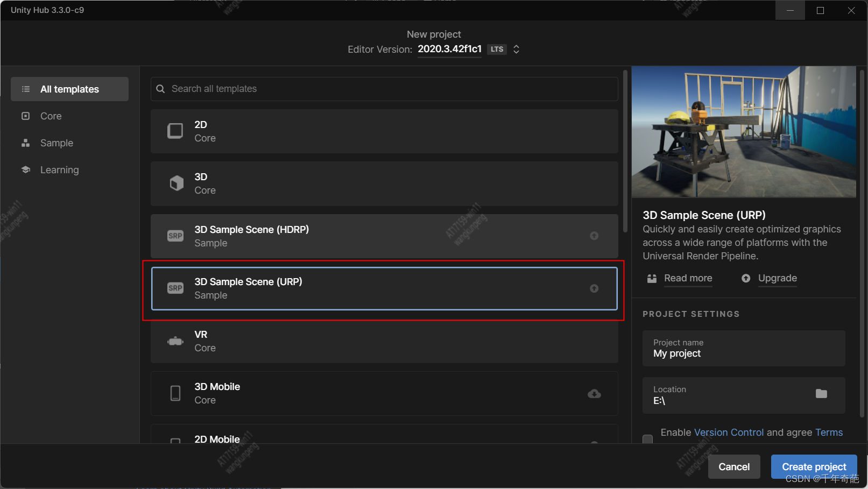
Task: Enable the Version Control checkbox
Action: [648, 439]
